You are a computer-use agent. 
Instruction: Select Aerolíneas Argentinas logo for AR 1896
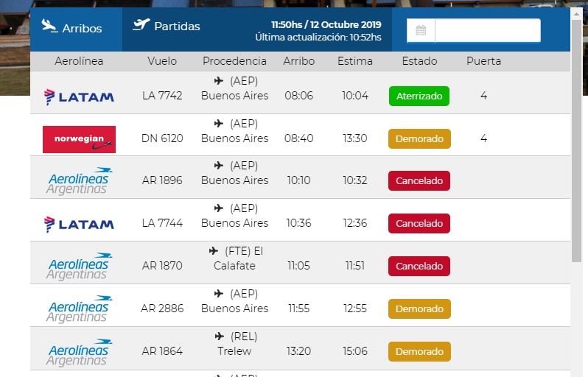pos(79,180)
